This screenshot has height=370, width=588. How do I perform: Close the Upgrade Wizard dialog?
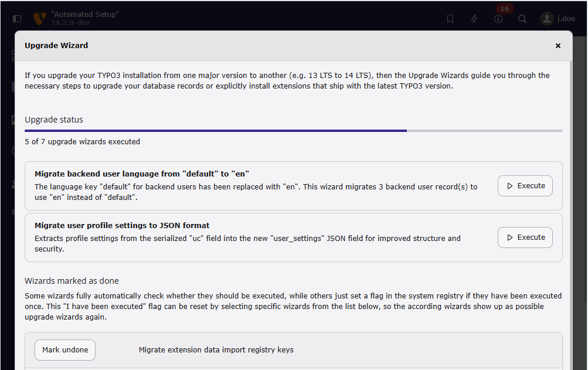pos(558,46)
